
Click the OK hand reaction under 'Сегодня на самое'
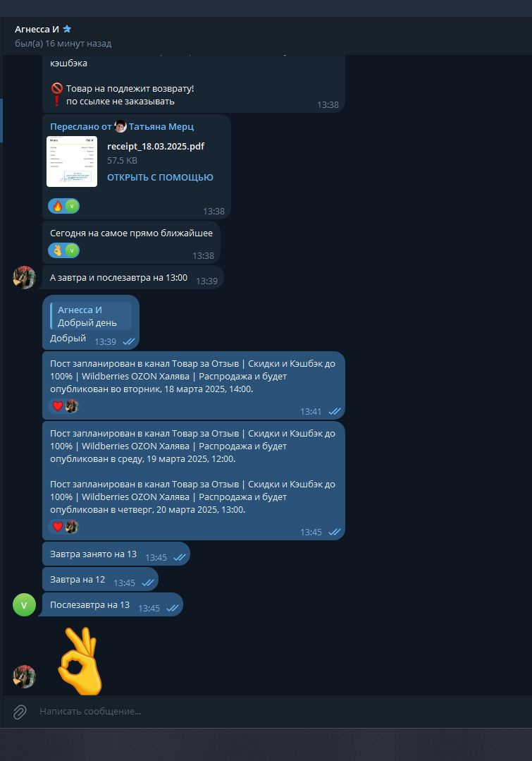[x=58, y=250]
